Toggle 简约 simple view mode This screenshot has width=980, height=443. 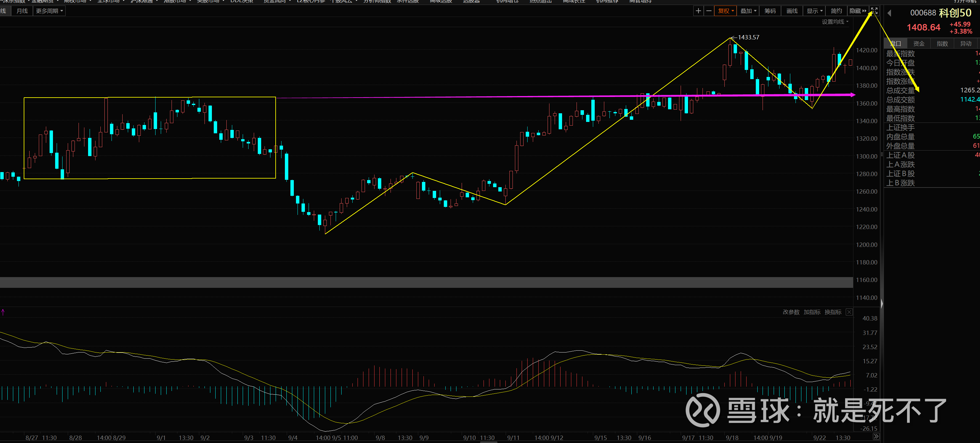tap(836, 11)
